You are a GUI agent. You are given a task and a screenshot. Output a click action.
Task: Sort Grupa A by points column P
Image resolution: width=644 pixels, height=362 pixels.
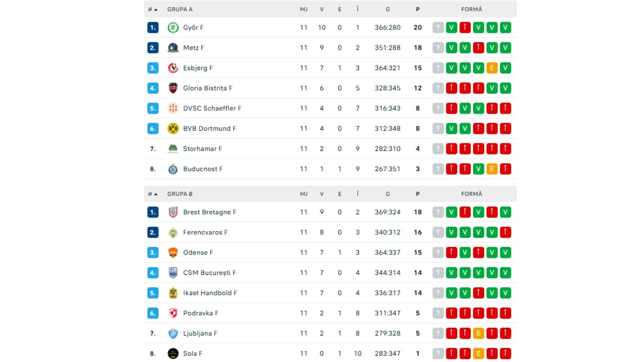tap(418, 9)
